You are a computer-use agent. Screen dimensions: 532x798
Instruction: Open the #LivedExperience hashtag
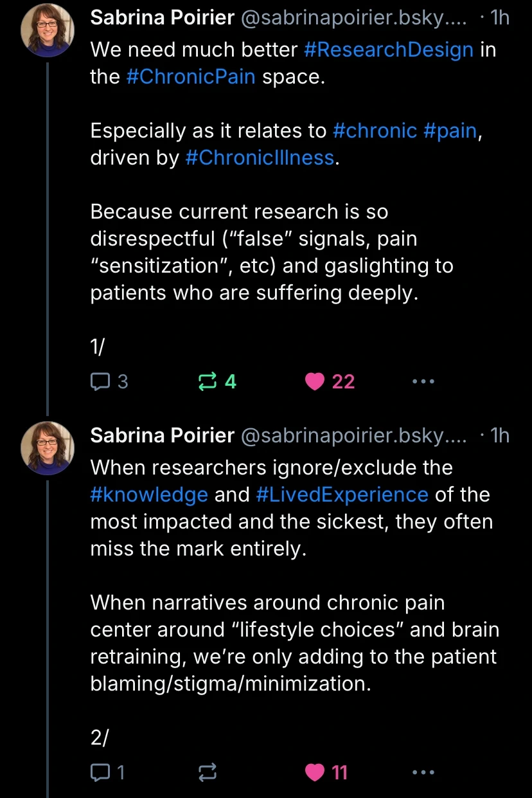(x=342, y=494)
